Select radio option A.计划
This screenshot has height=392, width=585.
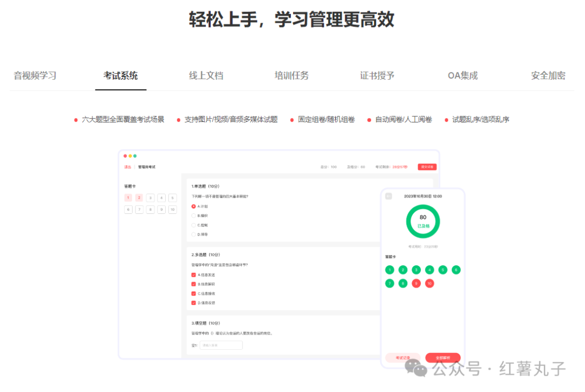pos(193,206)
